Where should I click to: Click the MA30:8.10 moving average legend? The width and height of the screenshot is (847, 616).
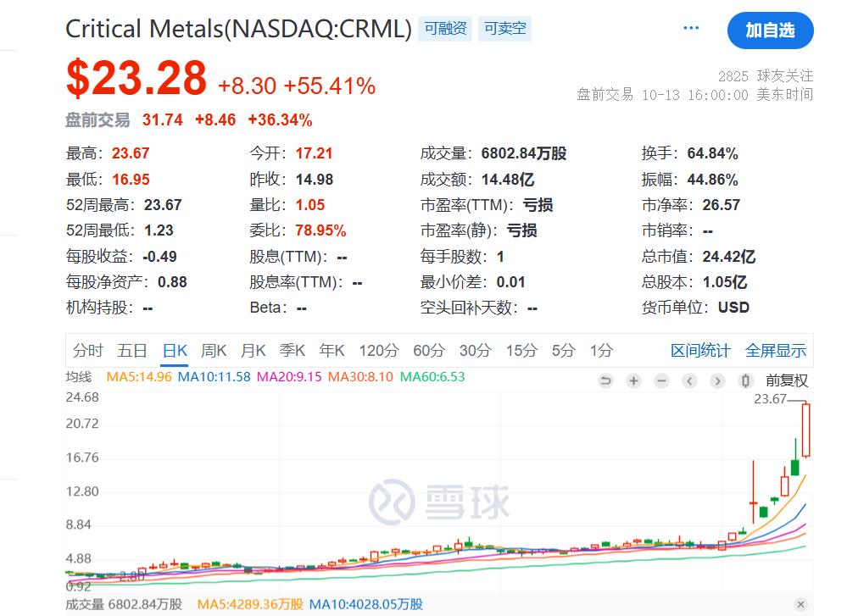click(360, 377)
